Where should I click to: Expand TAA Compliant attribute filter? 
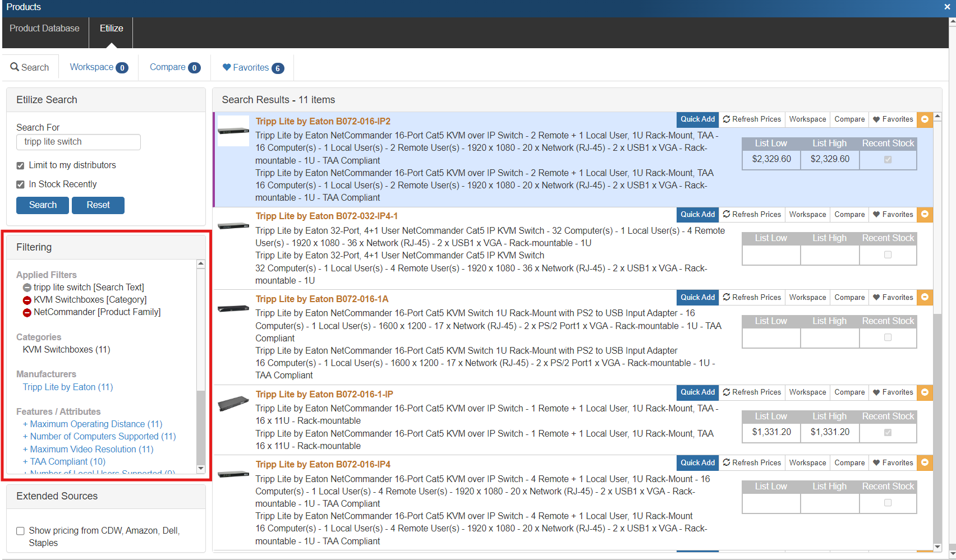[x=64, y=462]
